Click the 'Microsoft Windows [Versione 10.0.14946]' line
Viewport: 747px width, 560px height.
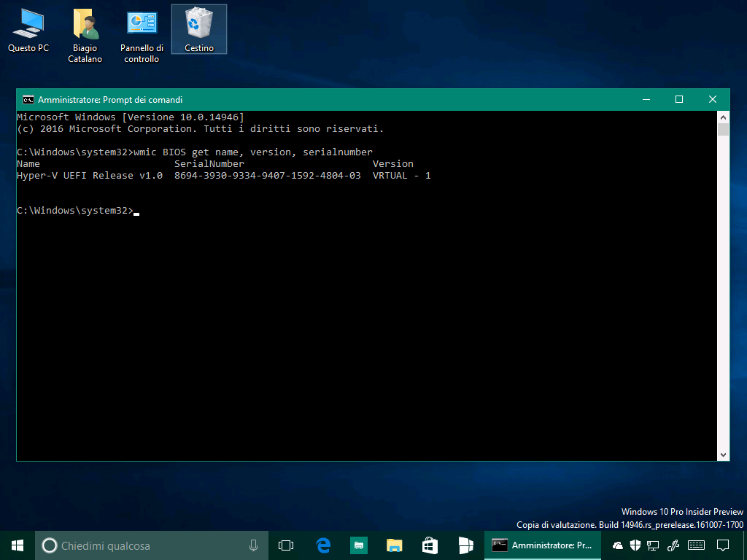pos(131,117)
